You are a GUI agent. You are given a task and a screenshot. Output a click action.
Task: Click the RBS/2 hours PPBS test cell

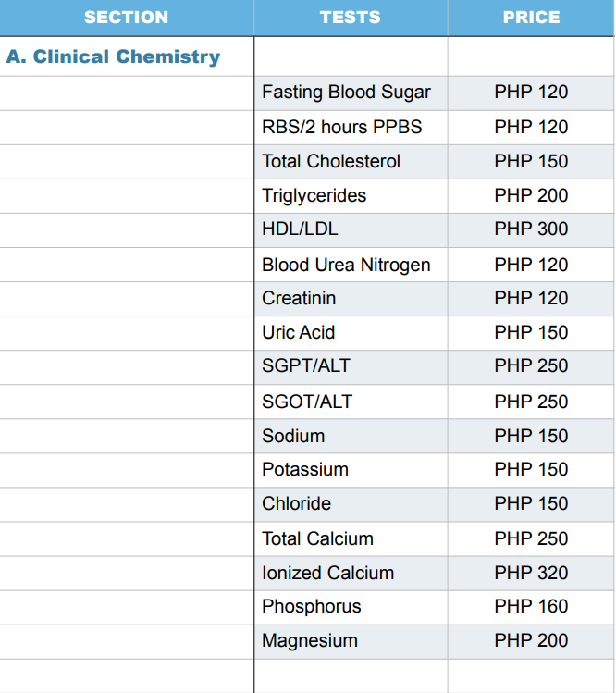coord(341,127)
